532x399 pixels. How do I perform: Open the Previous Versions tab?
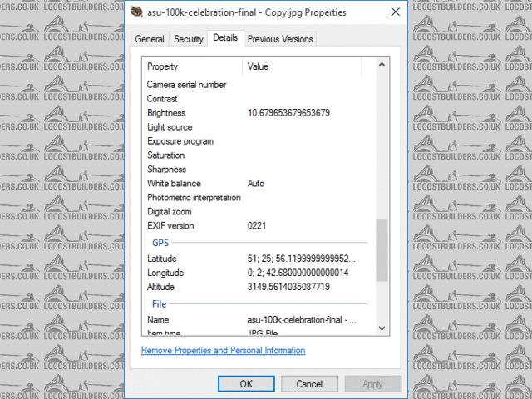pyautogui.click(x=280, y=39)
